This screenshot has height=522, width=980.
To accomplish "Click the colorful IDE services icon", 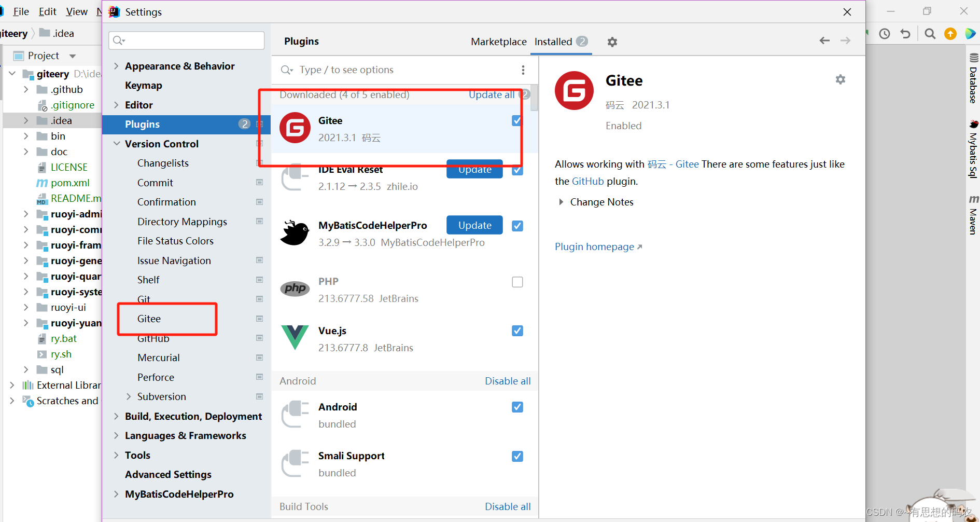I will pos(970,34).
